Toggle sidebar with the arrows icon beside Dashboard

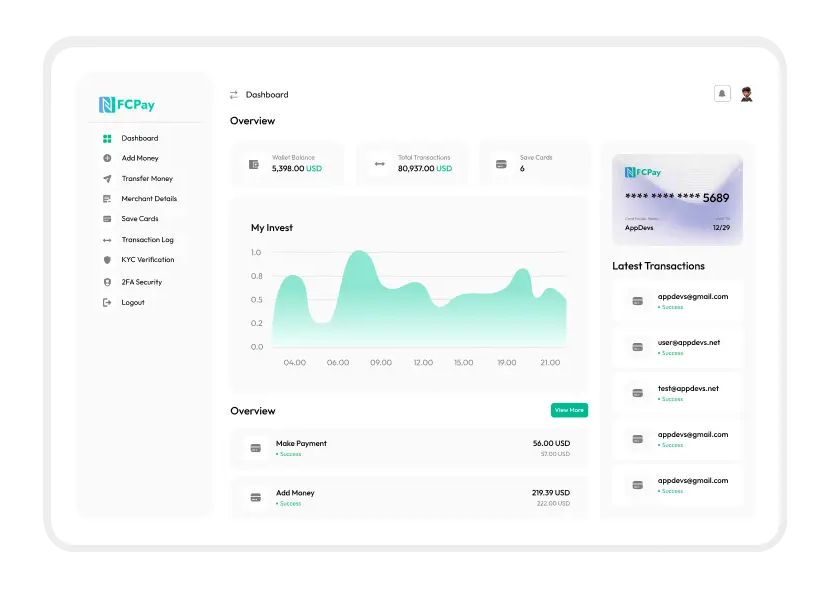234,95
